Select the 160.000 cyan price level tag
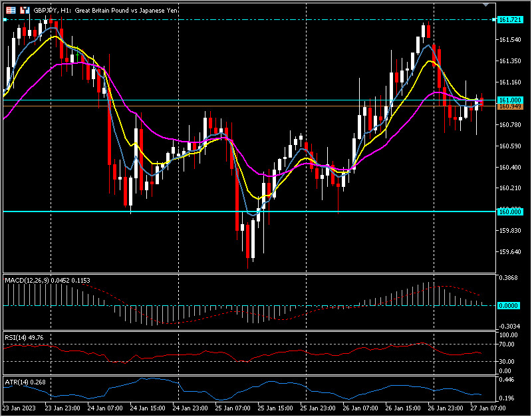The image size is (532, 417). (509, 211)
